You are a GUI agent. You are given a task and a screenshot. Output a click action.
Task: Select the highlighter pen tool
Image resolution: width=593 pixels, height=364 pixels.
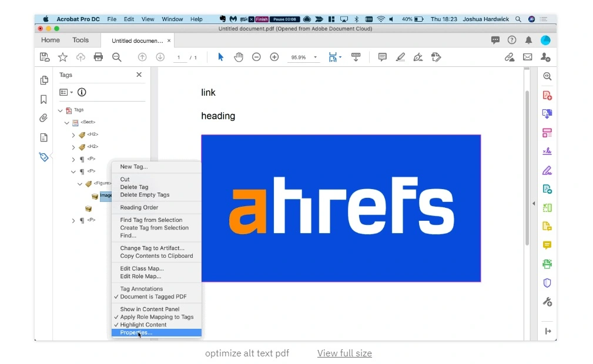click(400, 57)
